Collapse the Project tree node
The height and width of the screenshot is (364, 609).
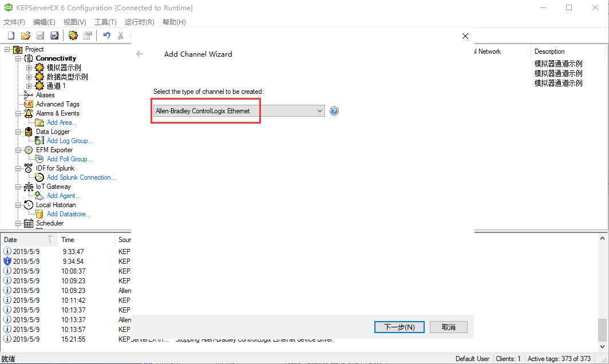tap(7, 49)
